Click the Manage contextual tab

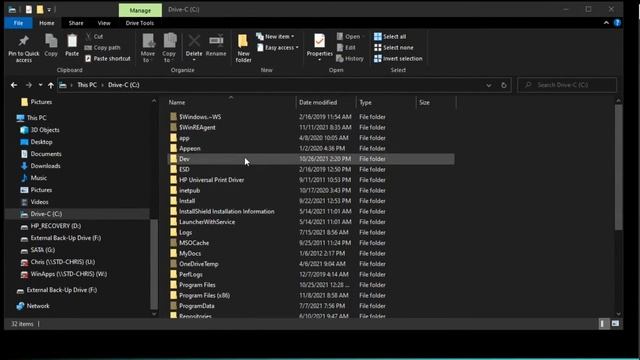(x=140, y=10)
